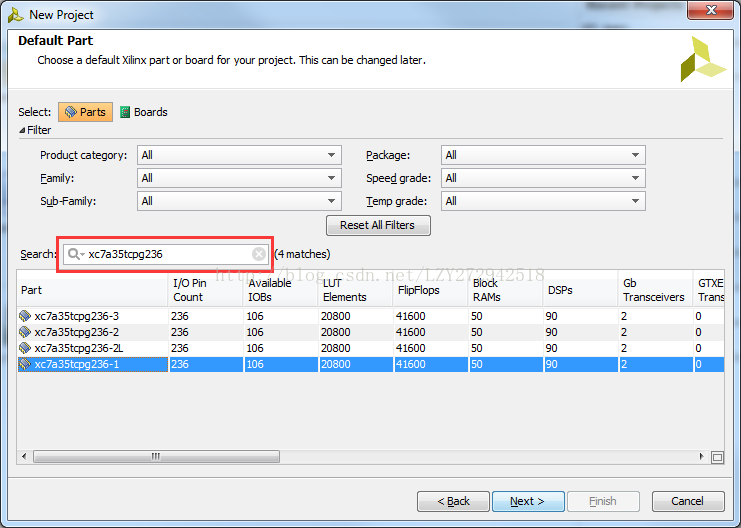Click the chip icon beside xc7a35tcpg236-1

pyautogui.click(x=25, y=364)
